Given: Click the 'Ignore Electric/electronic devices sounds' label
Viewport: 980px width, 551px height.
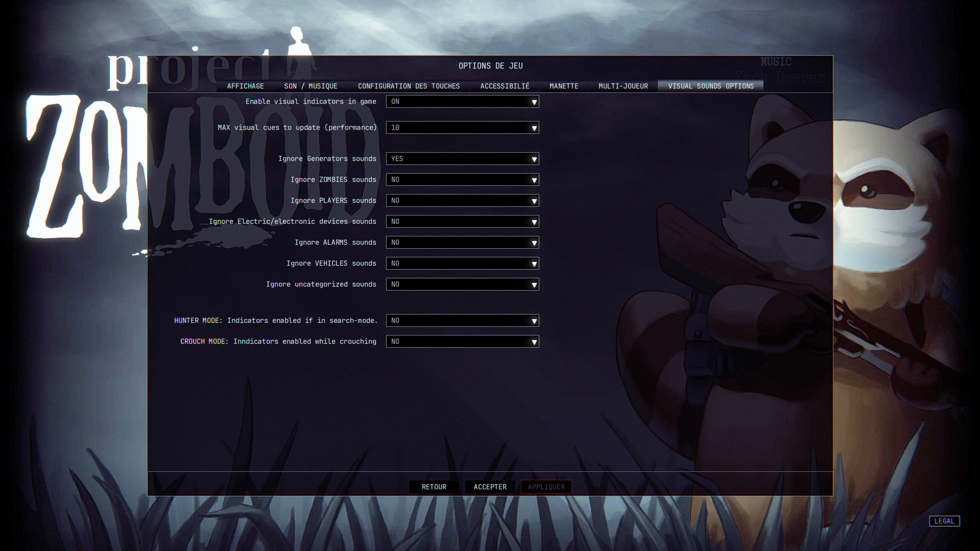Looking at the screenshot, I should pyautogui.click(x=293, y=222).
